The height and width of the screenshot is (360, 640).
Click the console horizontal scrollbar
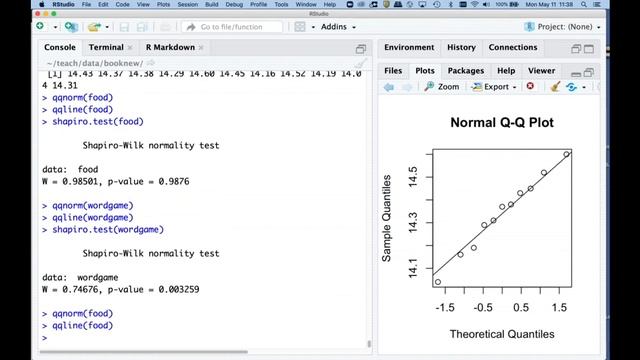144,351
